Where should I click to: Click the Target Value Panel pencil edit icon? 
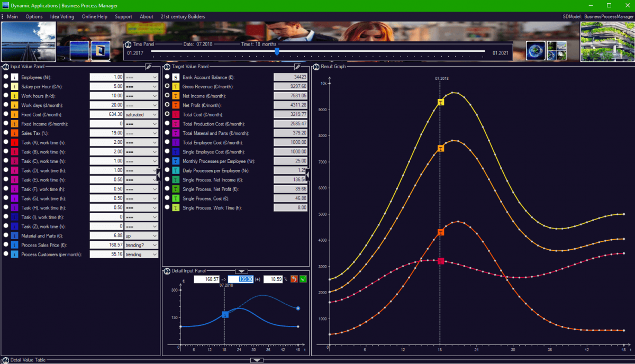click(297, 67)
